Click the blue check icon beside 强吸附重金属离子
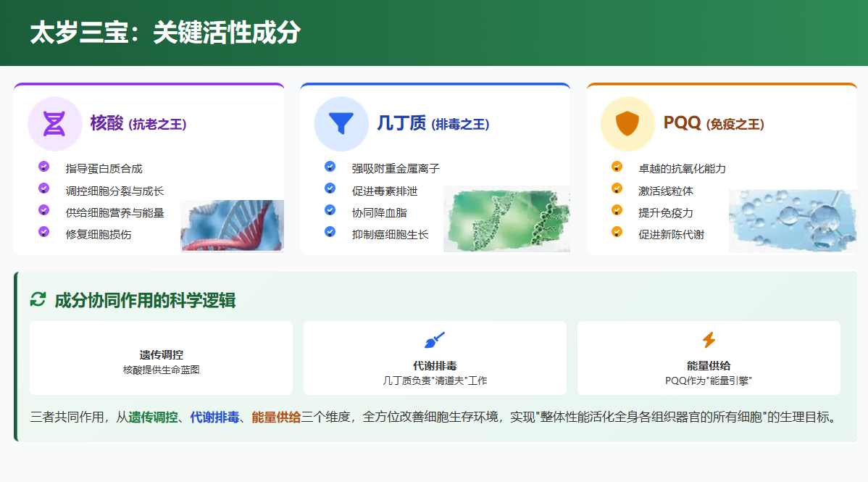868x482 pixels. (330, 167)
